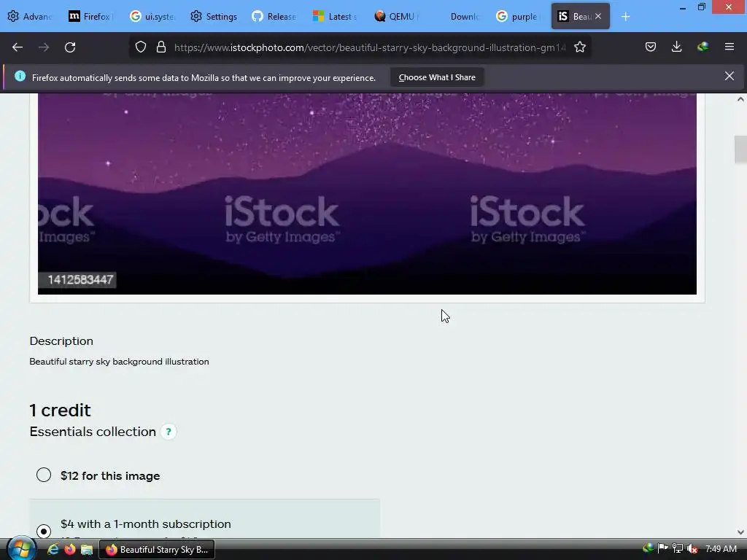View site security padlock info

(x=161, y=47)
